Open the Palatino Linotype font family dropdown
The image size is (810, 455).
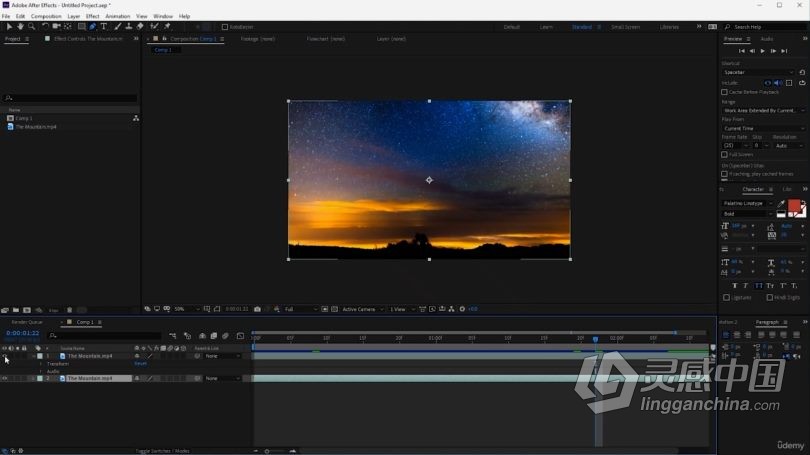[x=747, y=203]
